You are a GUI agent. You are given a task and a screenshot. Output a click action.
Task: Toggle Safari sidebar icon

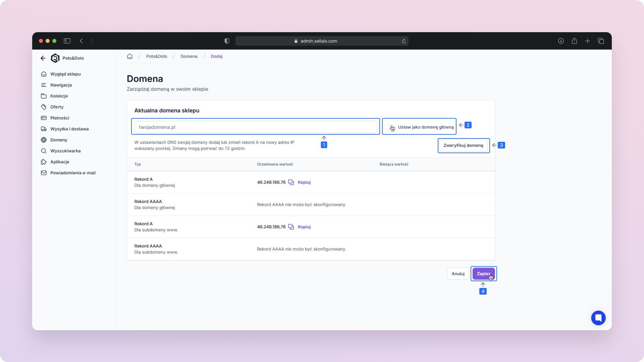point(67,41)
